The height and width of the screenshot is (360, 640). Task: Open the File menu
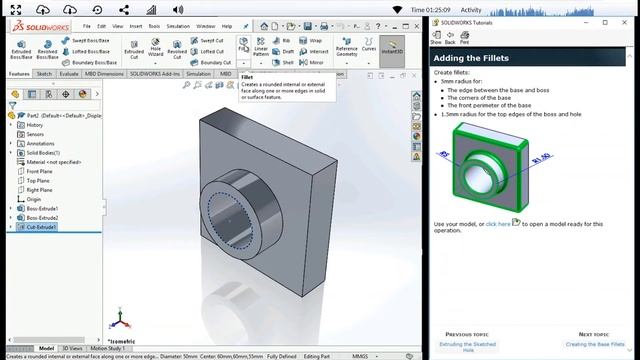point(87,26)
